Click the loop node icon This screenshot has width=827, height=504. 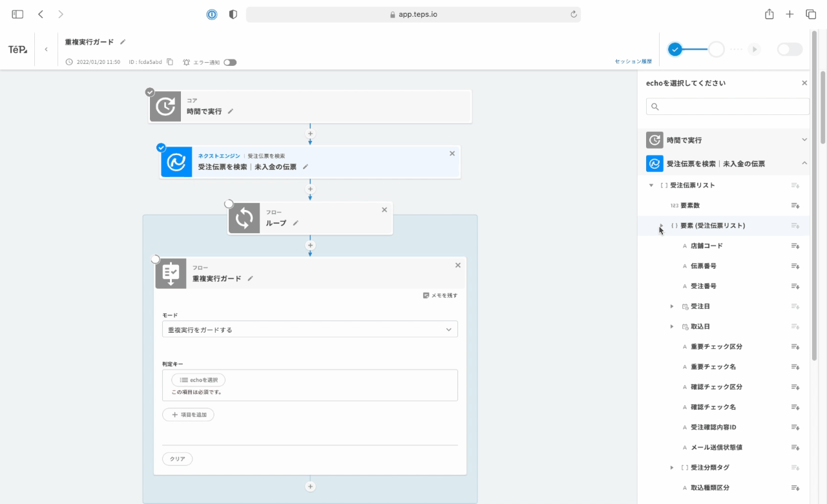point(244,218)
